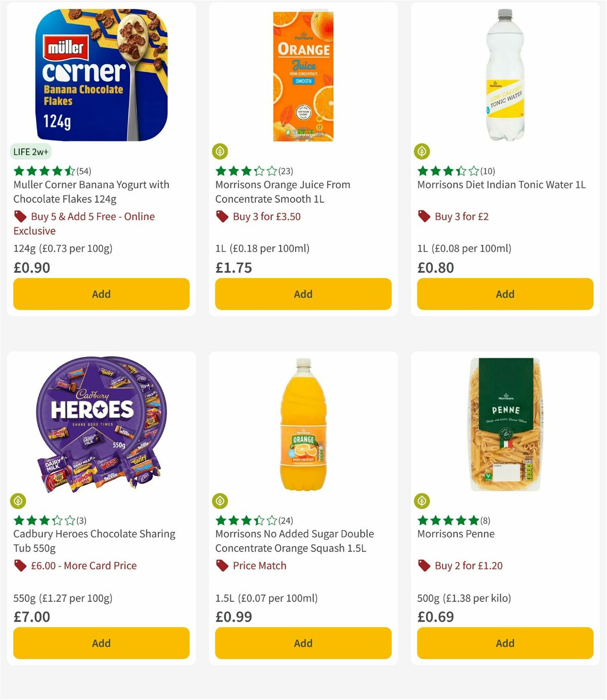Add Muller Corner Banana Yogurt to basket
Viewport: 607px width, 700px height.
pyautogui.click(x=101, y=294)
